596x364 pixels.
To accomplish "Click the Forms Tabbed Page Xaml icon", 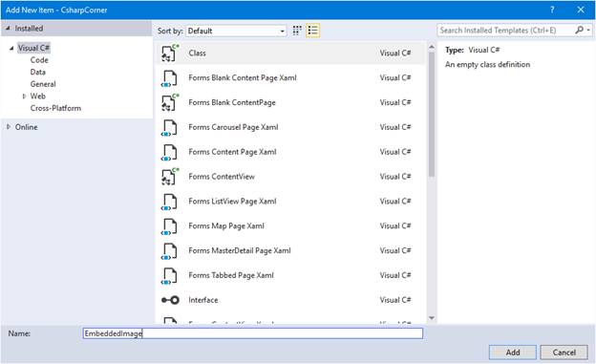I will pyautogui.click(x=169, y=276).
